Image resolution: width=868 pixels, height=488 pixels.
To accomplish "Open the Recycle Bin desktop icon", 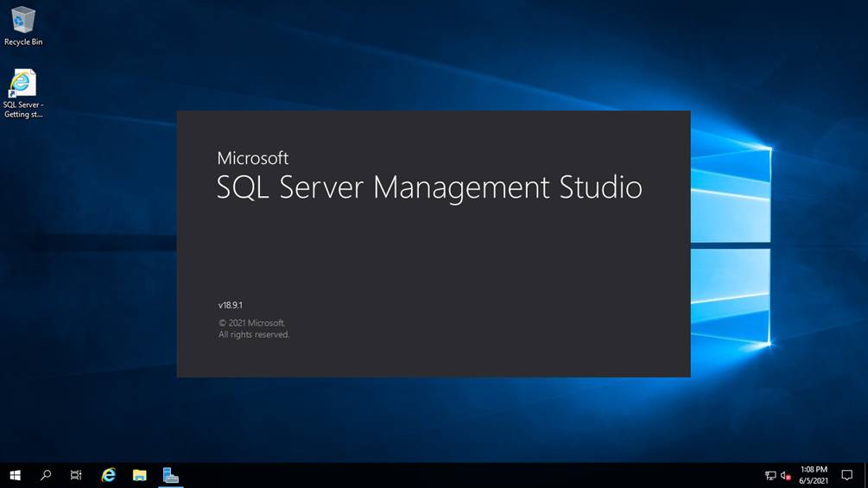I will click(22, 25).
